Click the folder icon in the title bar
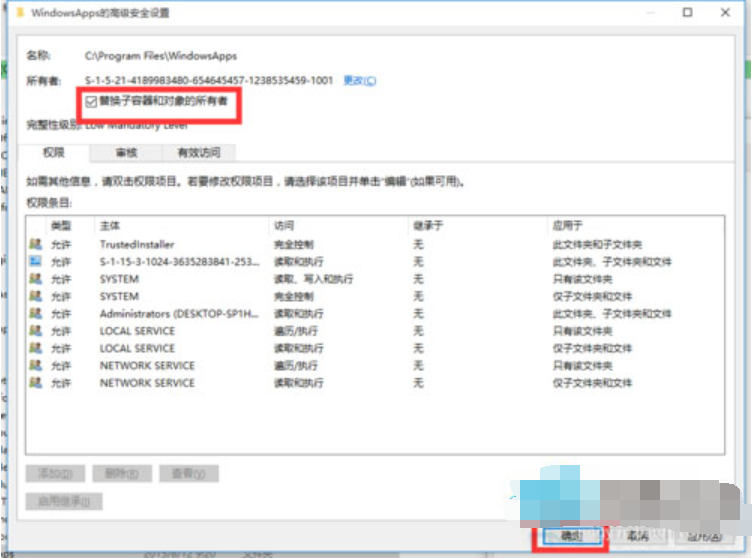752x559 pixels. (x=20, y=12)
